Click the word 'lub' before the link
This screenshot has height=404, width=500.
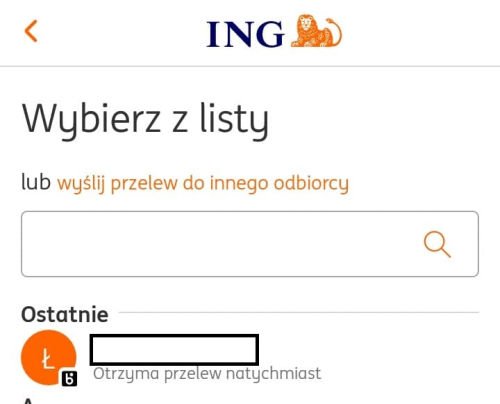(x=36, y=182)
